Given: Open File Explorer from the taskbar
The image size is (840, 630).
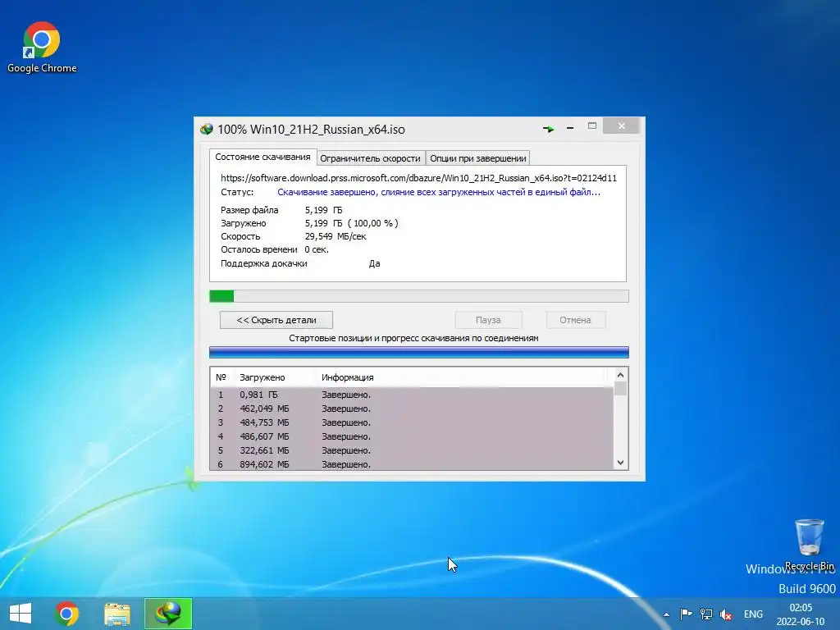Looking at the screenshot, I should [x=116, y=614].
